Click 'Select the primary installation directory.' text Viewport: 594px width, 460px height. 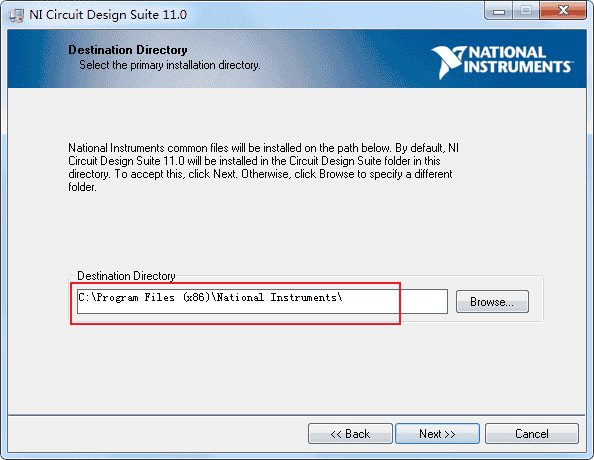tap(170, 65)
